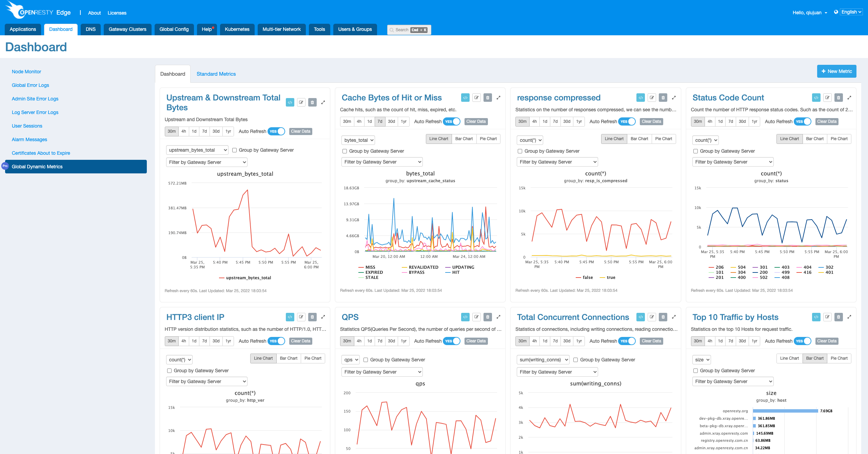Click the global Search field
Viewport: 868px width, 454px height.
point(409,30)
